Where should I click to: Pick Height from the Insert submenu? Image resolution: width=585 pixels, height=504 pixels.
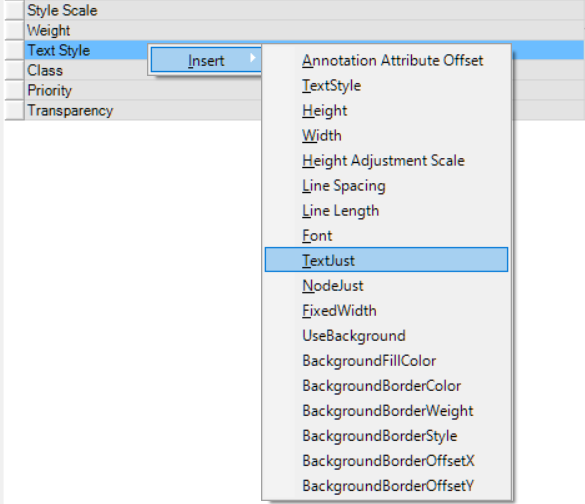click(x=386, y=110)
